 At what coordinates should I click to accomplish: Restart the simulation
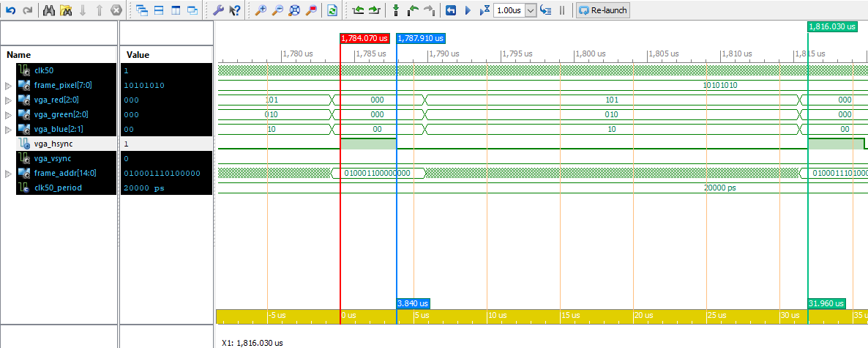click(x=451, y=10)
